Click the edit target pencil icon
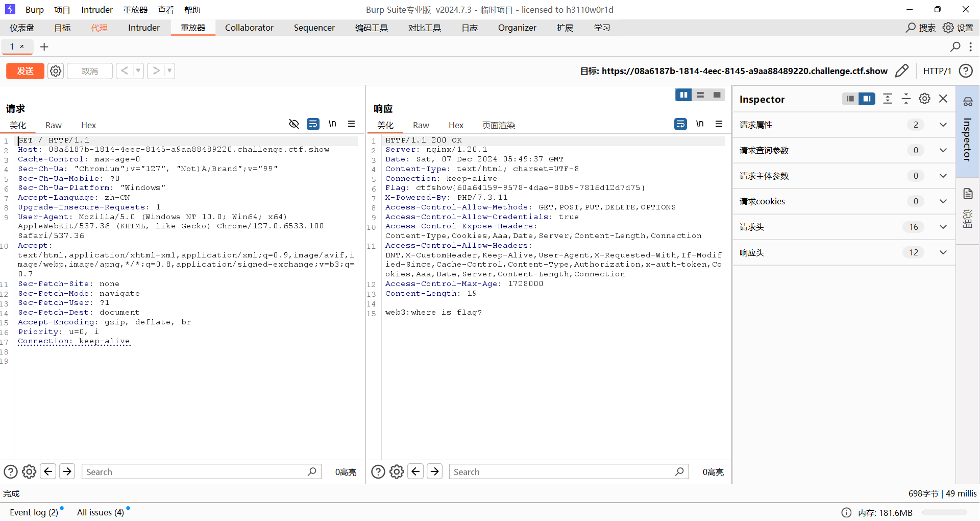The image size is (980, 521). pos(902,70)
